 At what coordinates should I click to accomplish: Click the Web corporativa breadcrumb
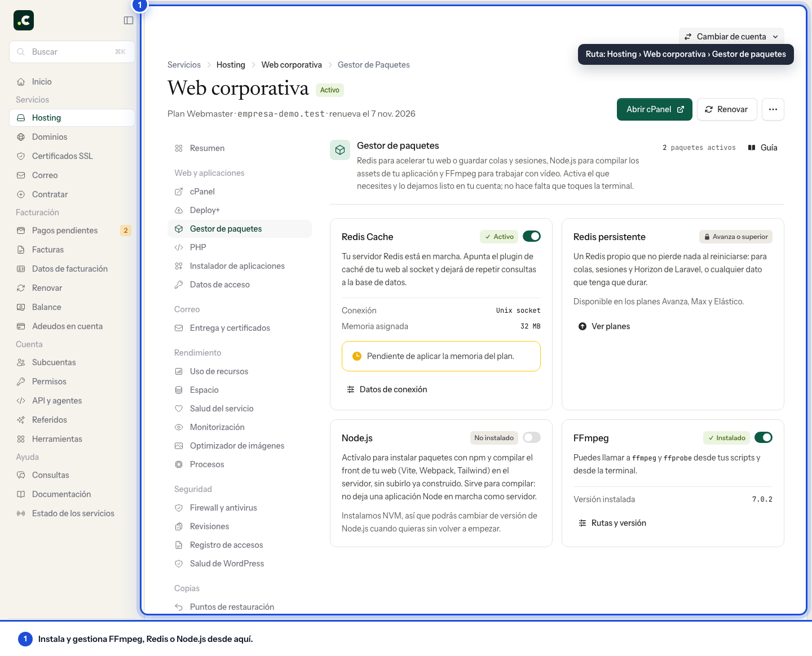pyautogui.click(x=292, y=65)
